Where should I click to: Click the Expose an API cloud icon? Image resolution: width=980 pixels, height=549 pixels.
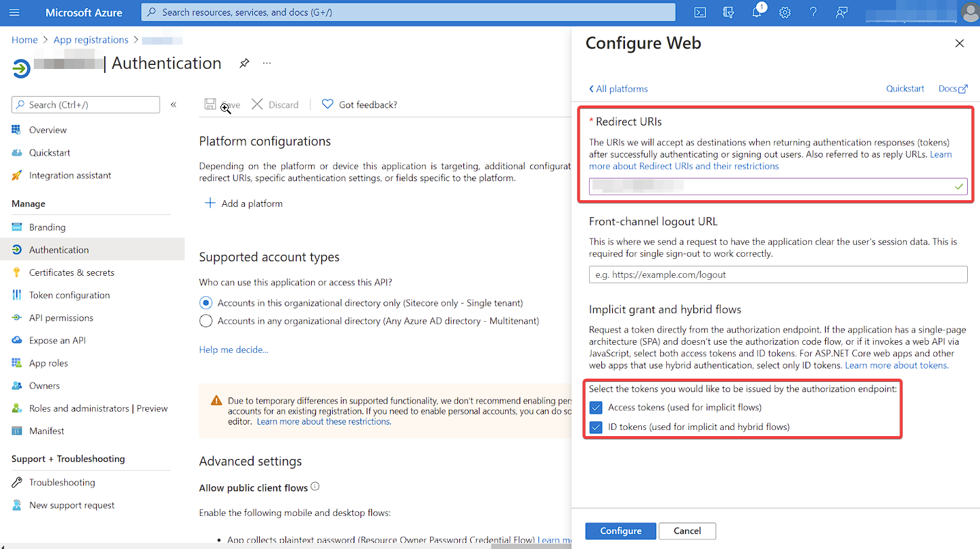pos(17,340)
